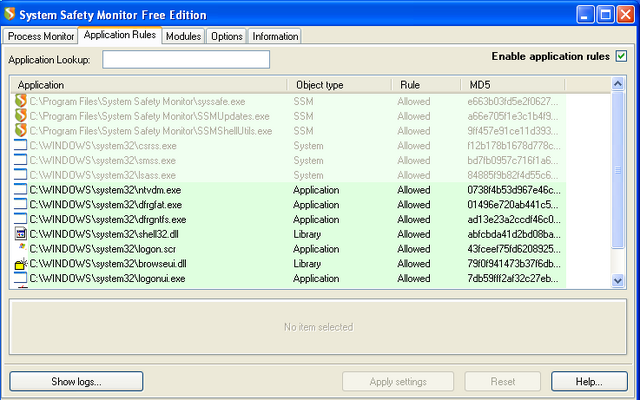Click the list scrollbar down arrow
This screenshot has height=400, width=640.
coord(618,280)
